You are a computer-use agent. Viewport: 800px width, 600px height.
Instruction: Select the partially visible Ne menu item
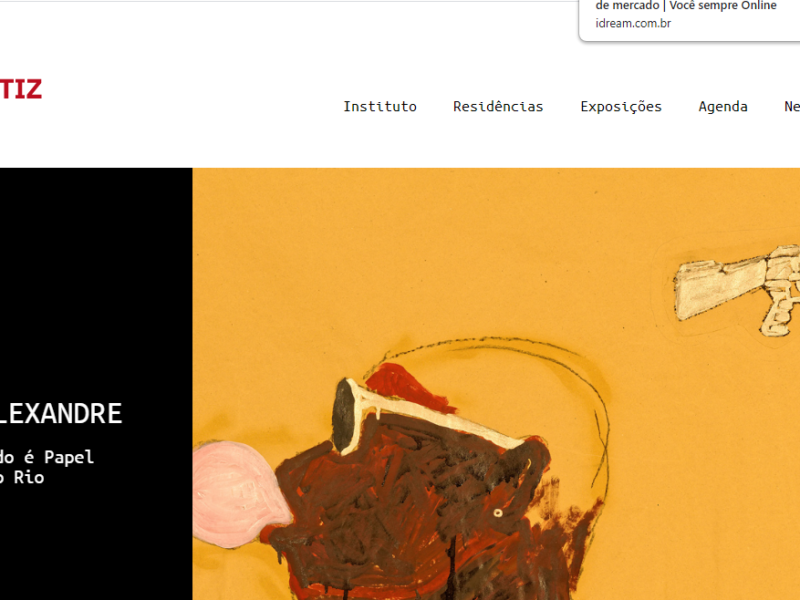click(x=792, y=107)
